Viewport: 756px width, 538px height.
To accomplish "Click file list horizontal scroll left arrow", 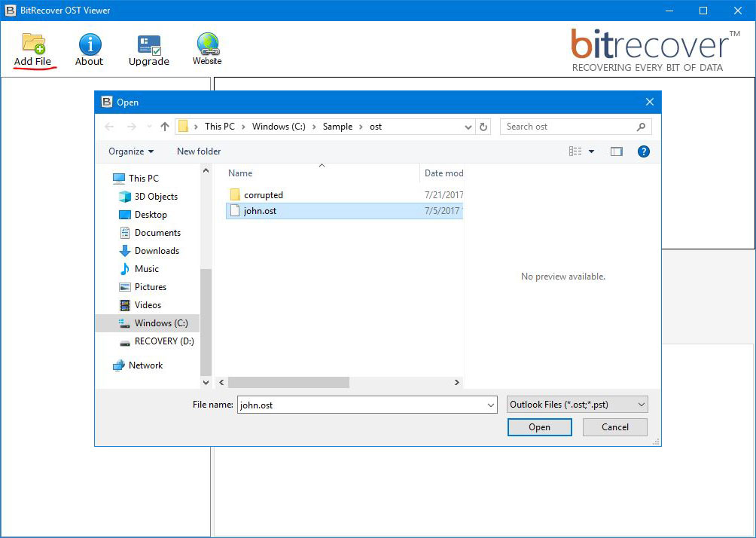I will coord(222,382).
